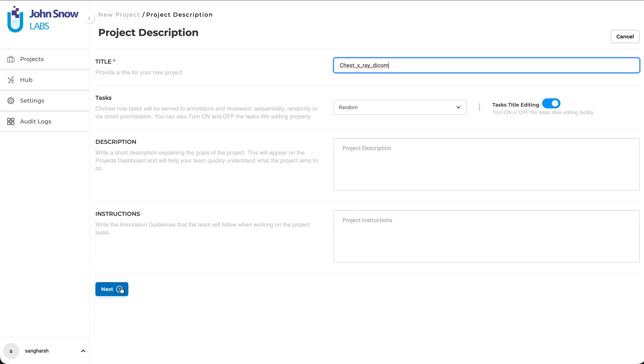The height and width of the screenshot is (364, 644).
Task: Click the Settings gear icon
Action: point(11,100)
